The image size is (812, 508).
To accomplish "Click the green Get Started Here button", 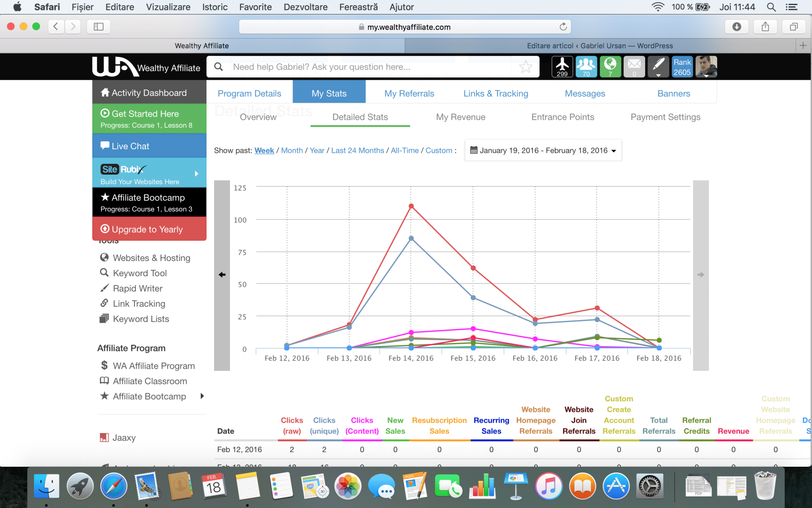I will pos(149,119).
